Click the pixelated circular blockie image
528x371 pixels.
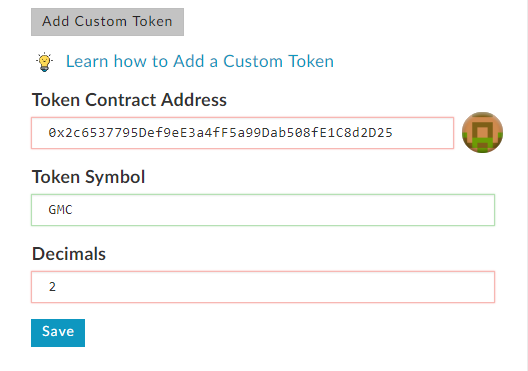482,133
